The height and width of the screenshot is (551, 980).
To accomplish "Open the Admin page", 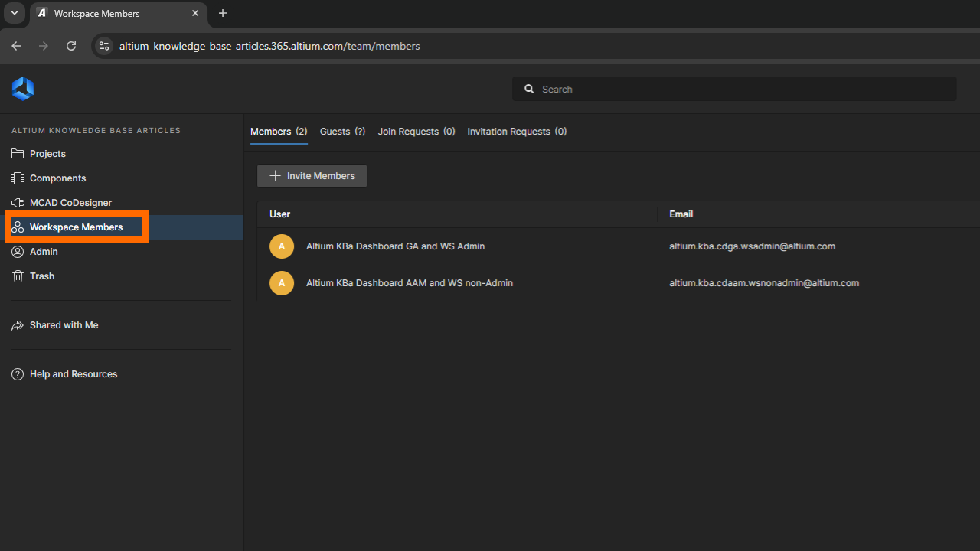I will [x=44, y=252].
